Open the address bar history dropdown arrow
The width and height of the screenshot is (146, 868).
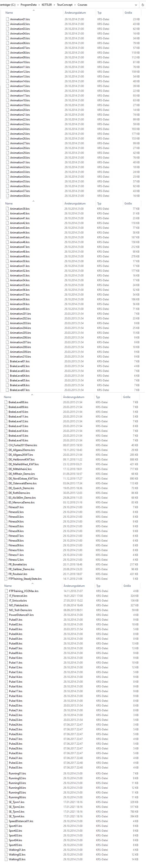[136, 5]
